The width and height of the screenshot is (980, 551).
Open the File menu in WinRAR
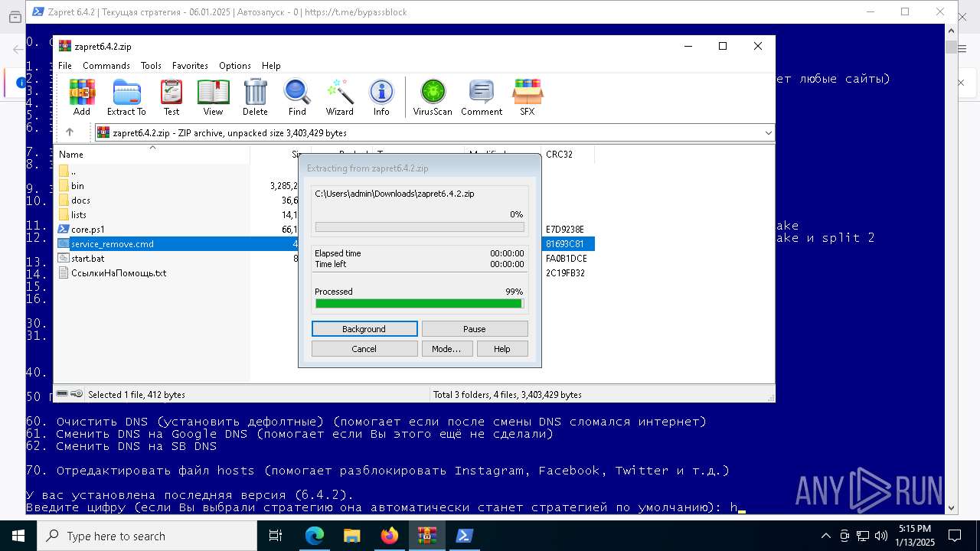coord(65,66)
